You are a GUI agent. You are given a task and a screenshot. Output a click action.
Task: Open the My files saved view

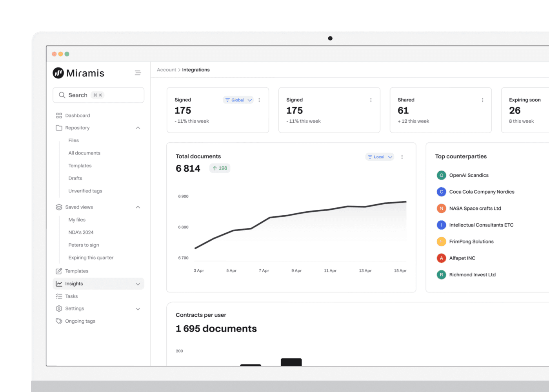coord(77,220)
